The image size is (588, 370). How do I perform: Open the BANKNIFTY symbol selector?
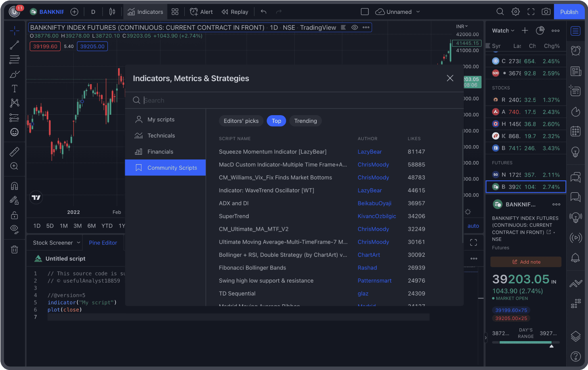47,12
